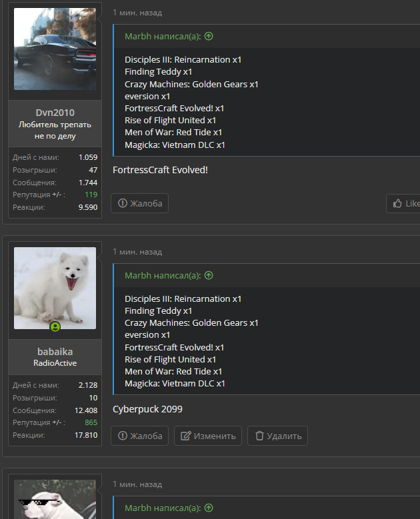This screenshot has height=519, width=420.
Task: Select Dvn2010's Сообщения count 1.744
Action: click(88, 183)
